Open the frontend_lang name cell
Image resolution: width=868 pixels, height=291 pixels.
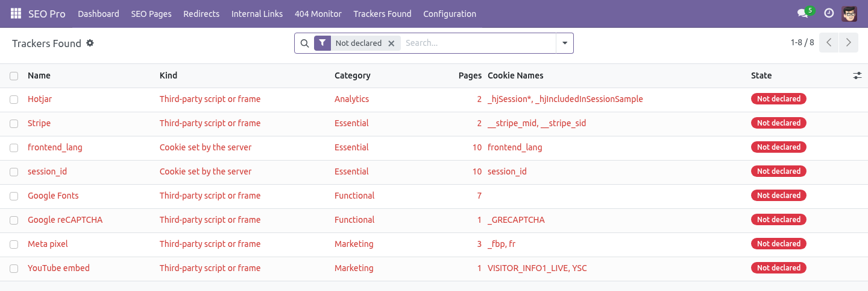pyautogui.click(x=55, y=147)
